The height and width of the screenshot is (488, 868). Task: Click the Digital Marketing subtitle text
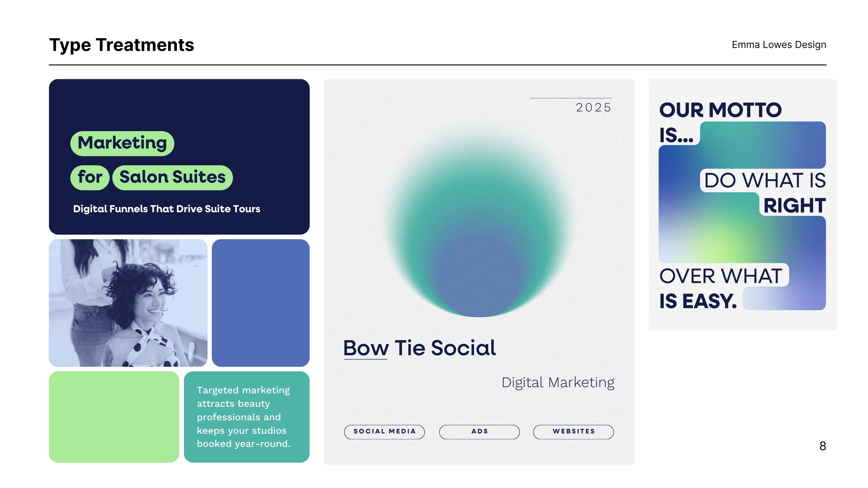pos(558,382)
